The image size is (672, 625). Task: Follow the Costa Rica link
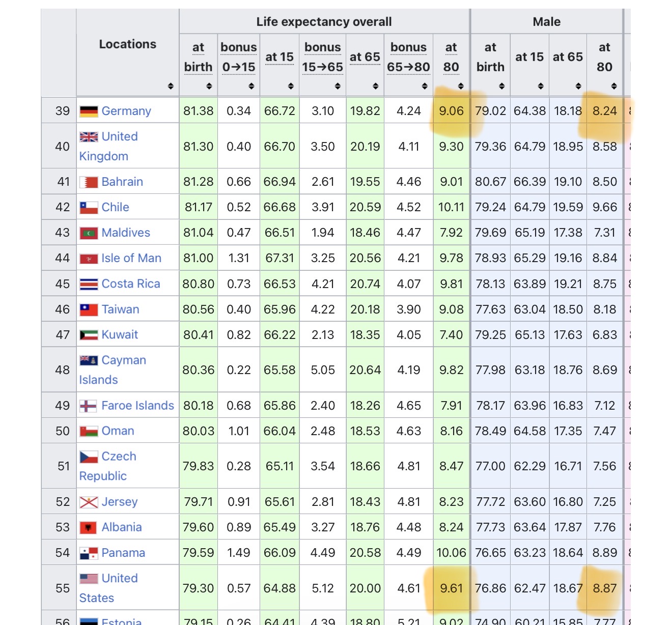pyautogui.click(x=131, y=283)
